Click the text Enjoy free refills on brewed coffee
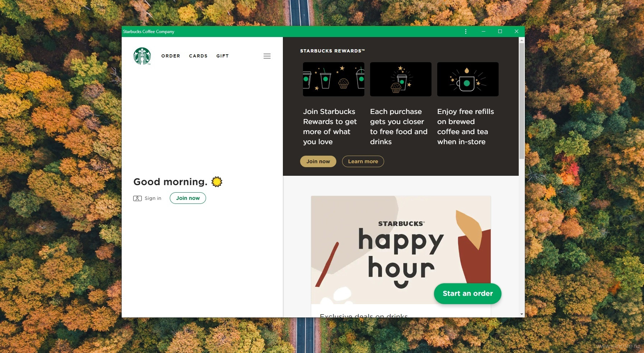 466,127
